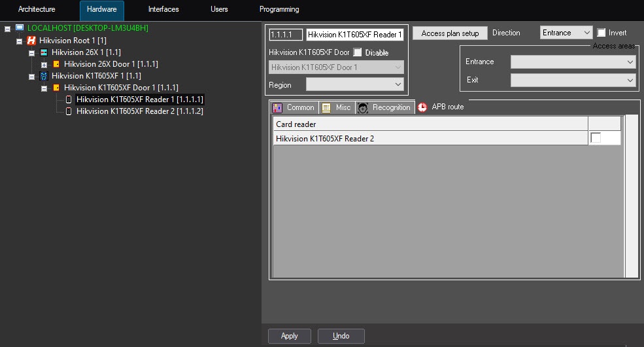Image resolution: width=644 pixels, height=347 pixels.
Task: Switch to the Misc settings tab
Action: pos(336,108)
